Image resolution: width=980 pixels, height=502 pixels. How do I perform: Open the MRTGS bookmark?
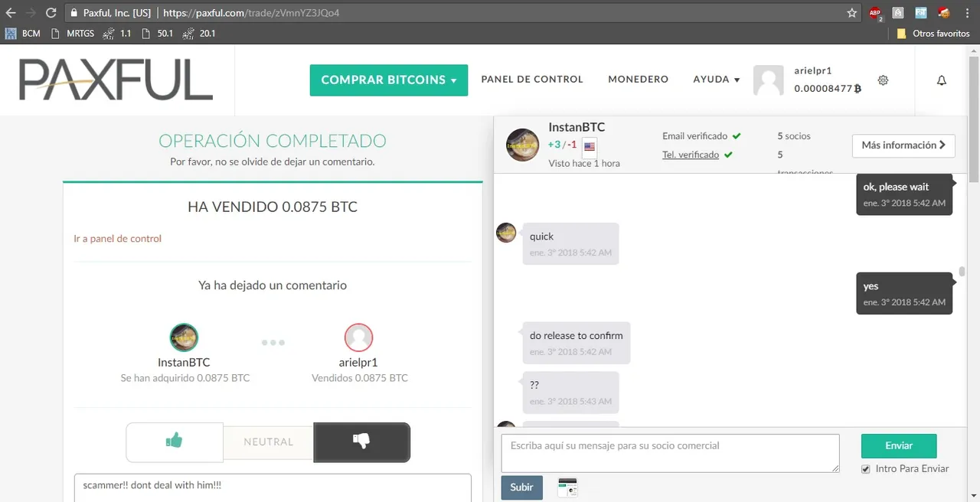(x=73, y=34)
